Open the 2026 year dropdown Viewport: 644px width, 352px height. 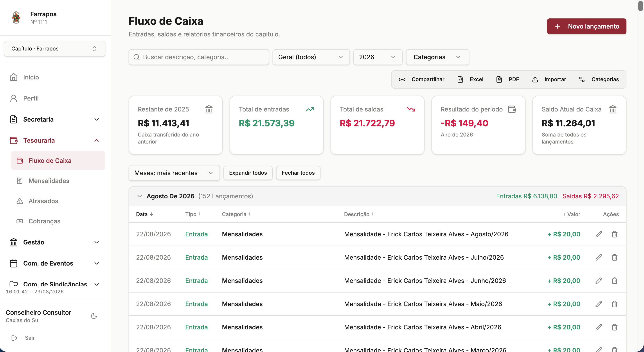(378, 57)
